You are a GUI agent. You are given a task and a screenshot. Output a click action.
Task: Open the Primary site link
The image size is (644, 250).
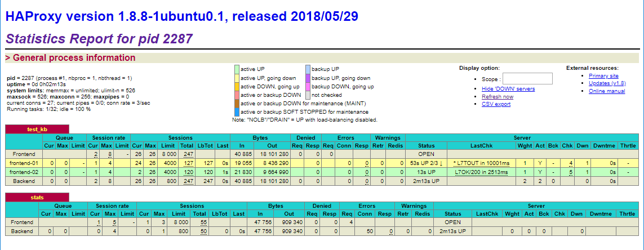pos(603,76)
